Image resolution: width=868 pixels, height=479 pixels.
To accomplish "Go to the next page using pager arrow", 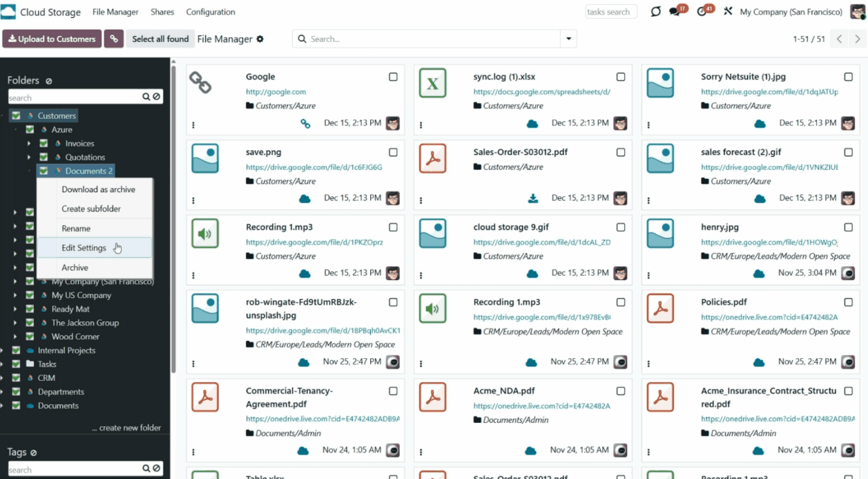I will (858, 39).
